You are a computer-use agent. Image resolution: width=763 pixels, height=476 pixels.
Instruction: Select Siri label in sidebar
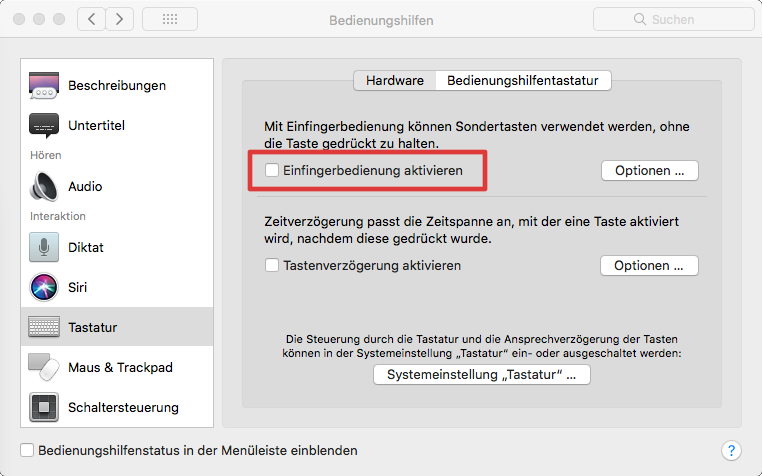pos(77,287)
